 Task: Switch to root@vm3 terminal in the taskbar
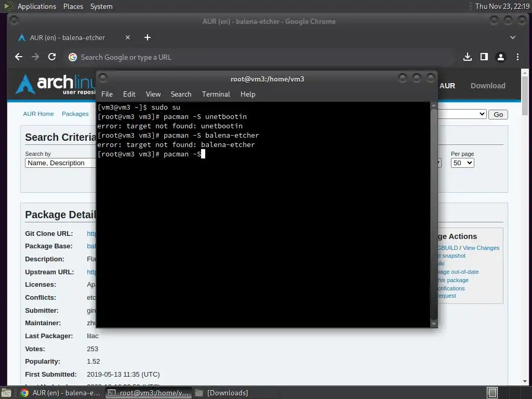149,393
